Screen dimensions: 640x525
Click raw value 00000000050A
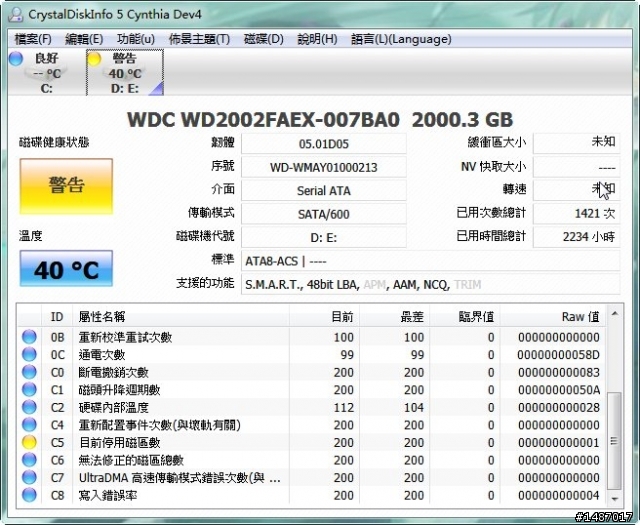(558, 390)
